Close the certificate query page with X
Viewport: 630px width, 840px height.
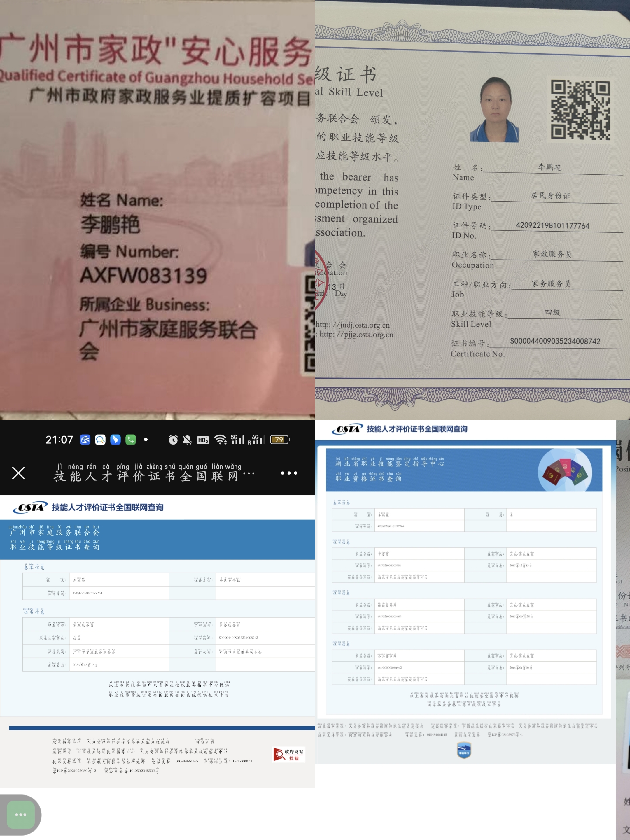click(18, 473)
